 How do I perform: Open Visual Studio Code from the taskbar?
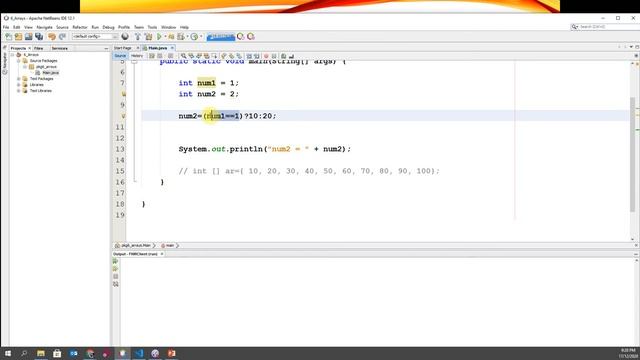pyautogui.click(x=139, y=353)
